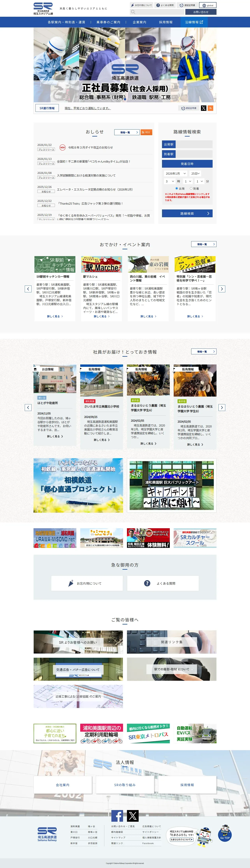Viewport: 250px width, 868px height.
Task: Click previous arrow in event carousel
Action: click(28, 289)
